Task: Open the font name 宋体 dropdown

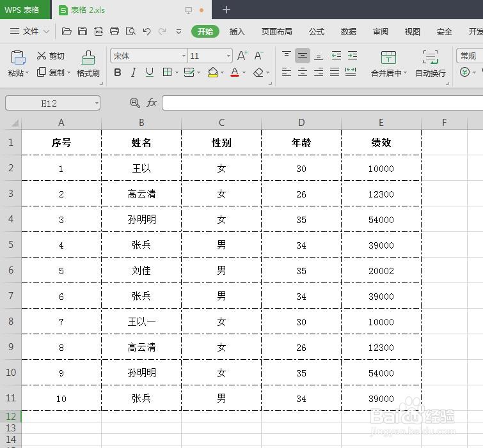Action: (184, 56)
